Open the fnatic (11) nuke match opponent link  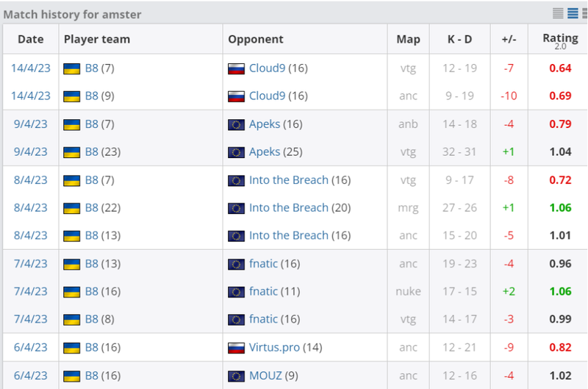(263, 291)
